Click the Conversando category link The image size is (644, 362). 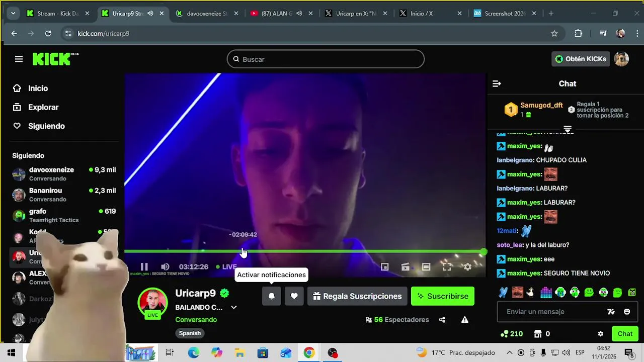pos(196,320)
